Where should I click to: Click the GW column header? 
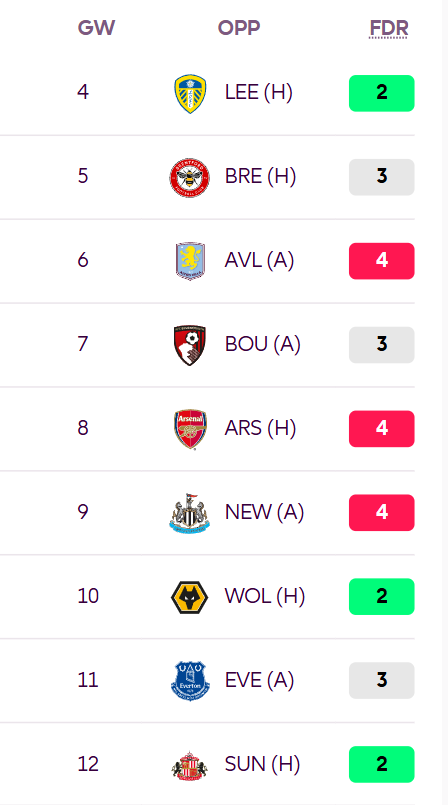tap(96, 27)
